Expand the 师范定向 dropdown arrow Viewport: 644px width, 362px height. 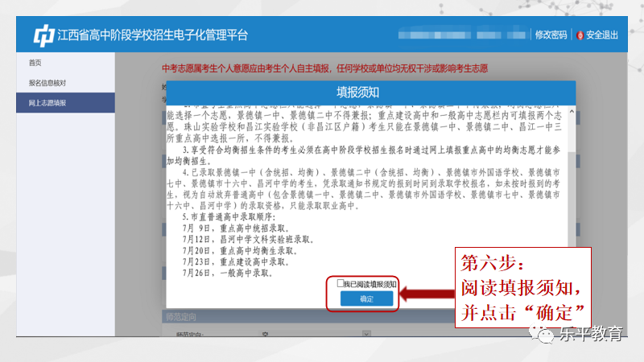click(366, 335)
